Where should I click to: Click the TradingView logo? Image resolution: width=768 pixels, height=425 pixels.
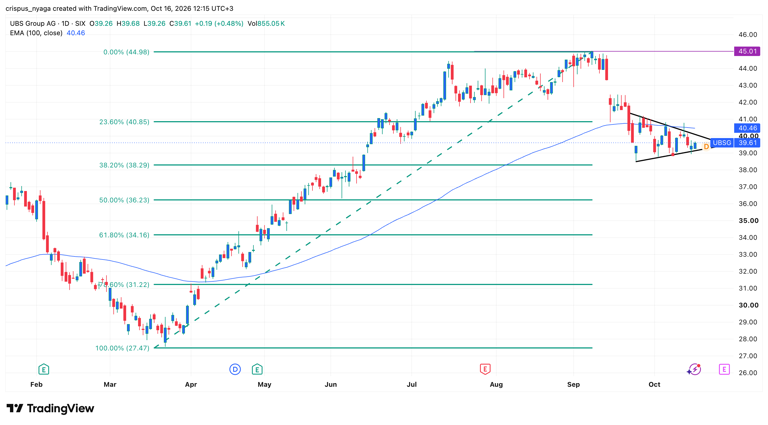pyautogui.click(x=50, y=408)
